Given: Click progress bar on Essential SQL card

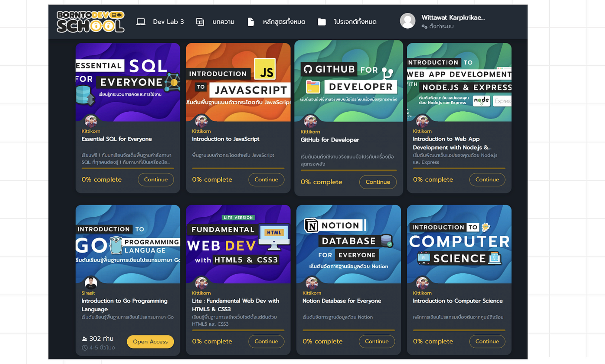Looking at the screenshot, I should [x=128, y=168].
